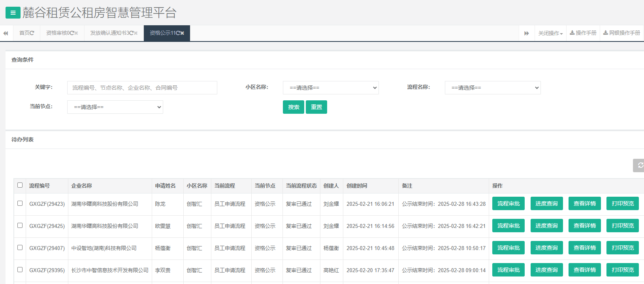Tick the select-all checkbox in table header
This screenshot has width=644, height=284.
coord(20,185)
